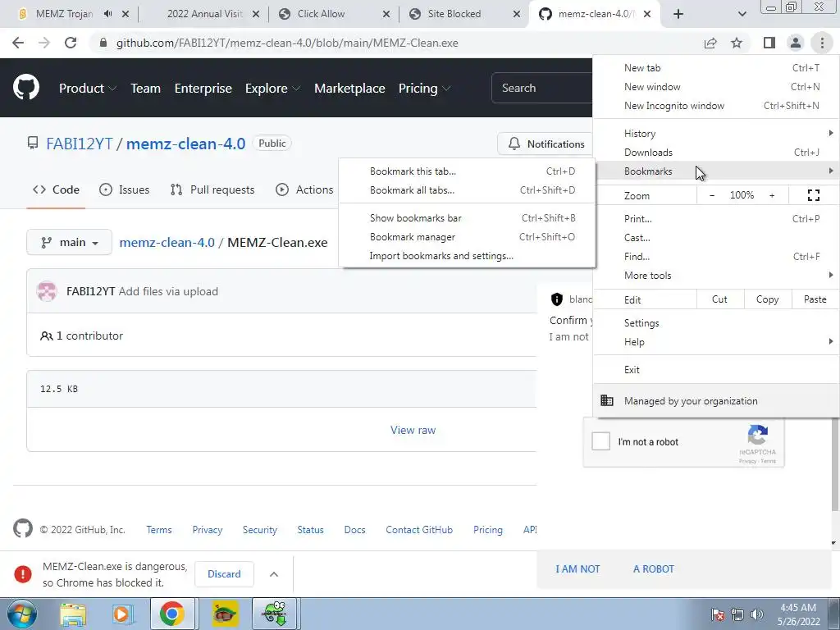
Task: Click the address bar URL
Action: click(x=287, y=43)
